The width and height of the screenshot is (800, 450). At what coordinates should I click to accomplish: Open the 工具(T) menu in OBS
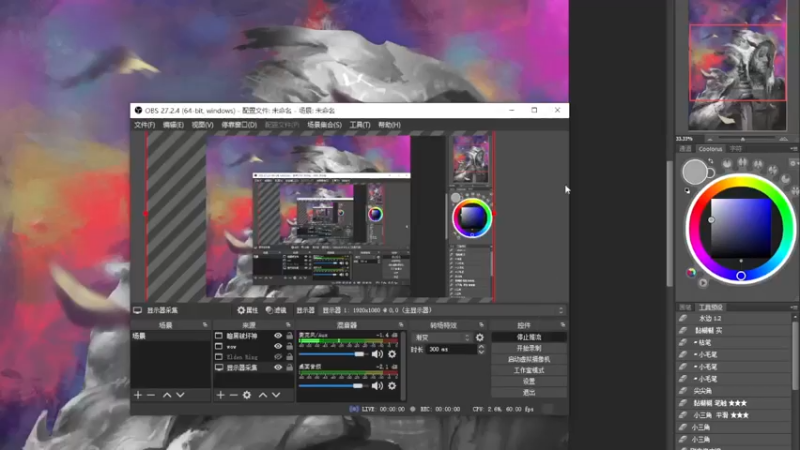(360, 125)
